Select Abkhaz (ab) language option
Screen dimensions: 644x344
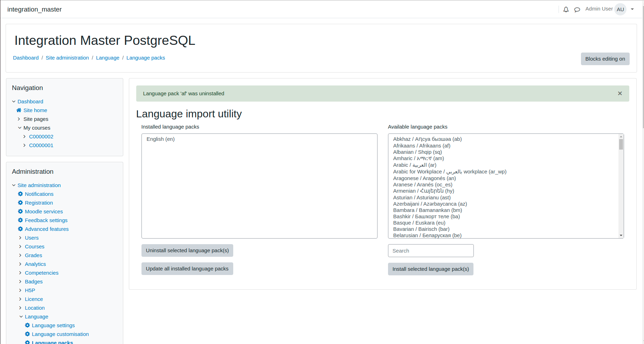click(504, 139)
